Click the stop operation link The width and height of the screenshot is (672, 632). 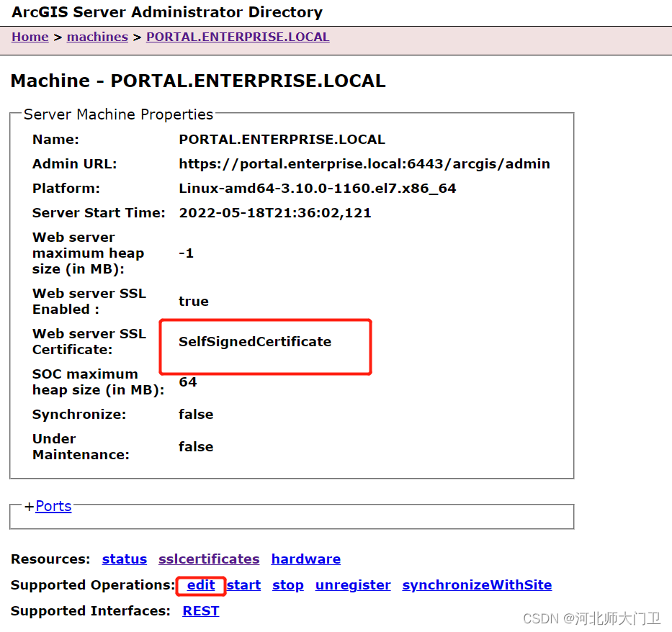288,585
